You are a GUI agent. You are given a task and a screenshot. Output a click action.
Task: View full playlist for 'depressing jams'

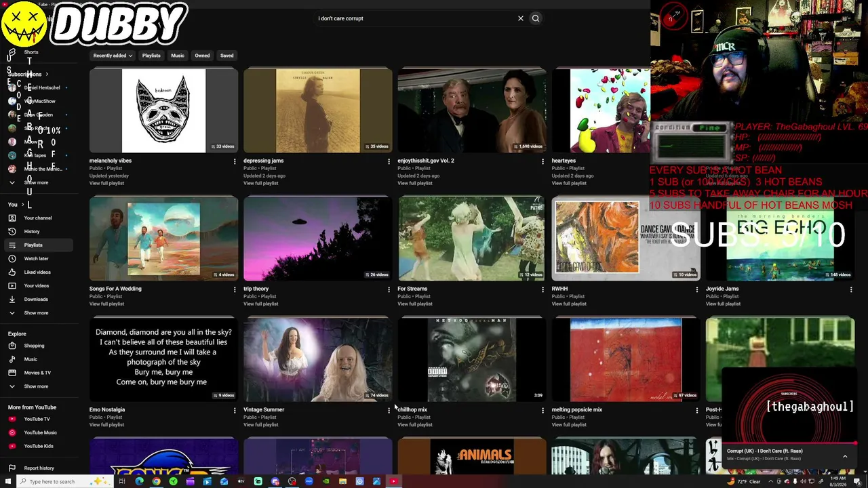pos(261,183)
